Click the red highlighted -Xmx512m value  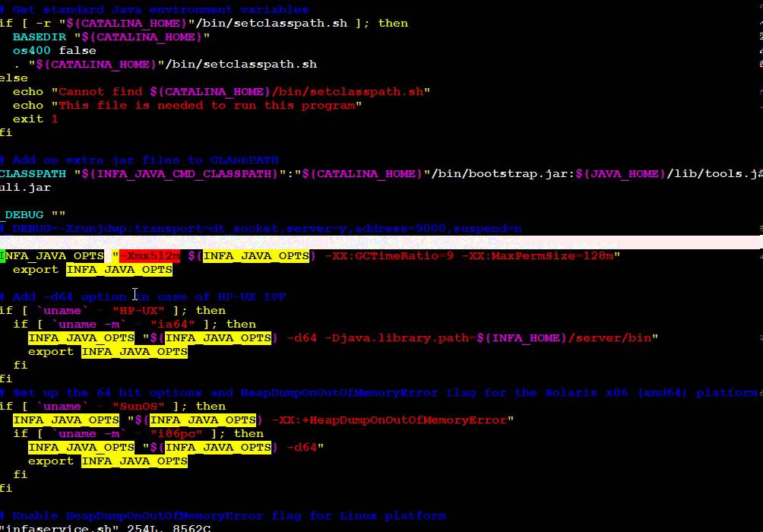[150, 256]
